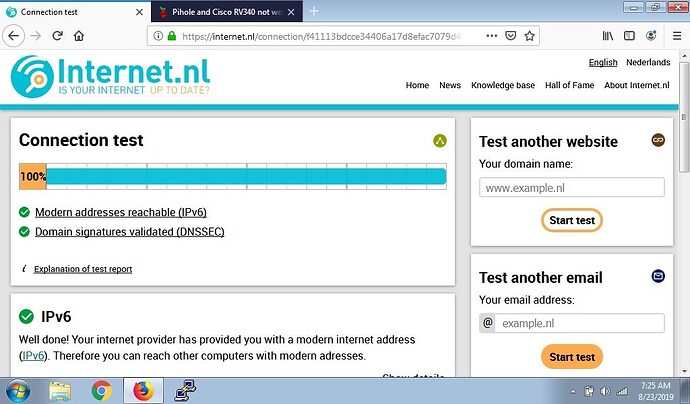This screenshot has height=404, width=690.
Task: Launch Chrome from the taskbar
Action: [102, 391]
